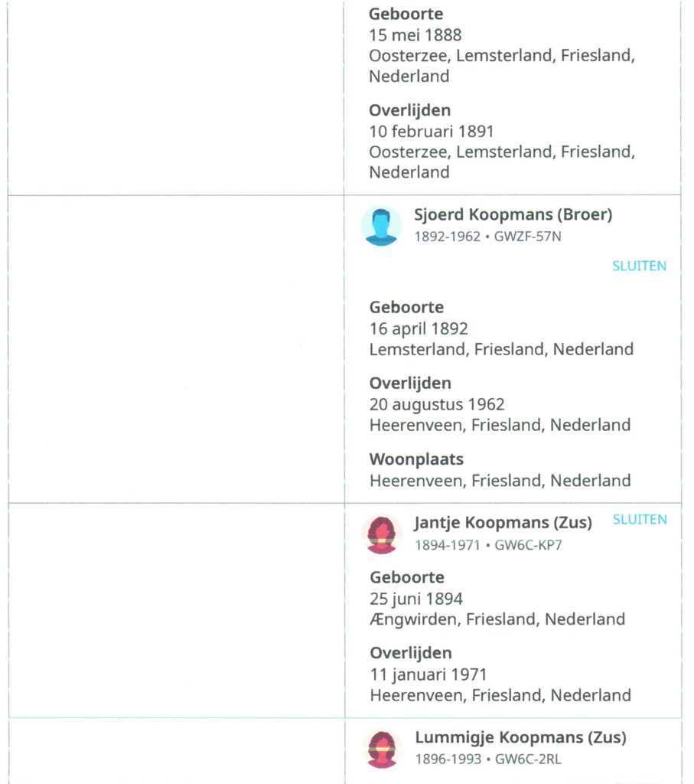Open Lummigje Koopmans (Zus) profile name
Viewport: 694px width, 784px height.
click(x=520, y=737)
